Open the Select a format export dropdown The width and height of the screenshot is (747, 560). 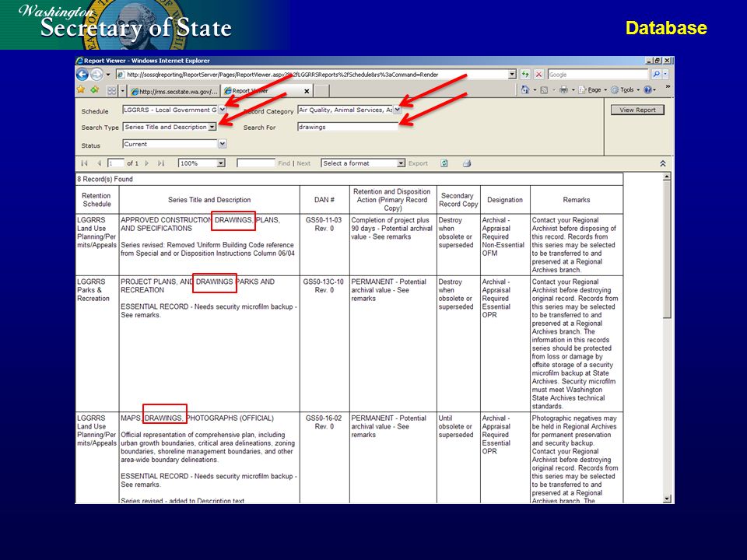[x=402, y=163]
